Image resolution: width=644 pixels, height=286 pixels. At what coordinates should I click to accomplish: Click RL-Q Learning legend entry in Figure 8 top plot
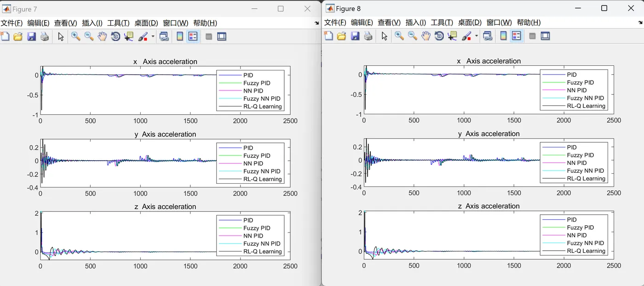[586, 106]
